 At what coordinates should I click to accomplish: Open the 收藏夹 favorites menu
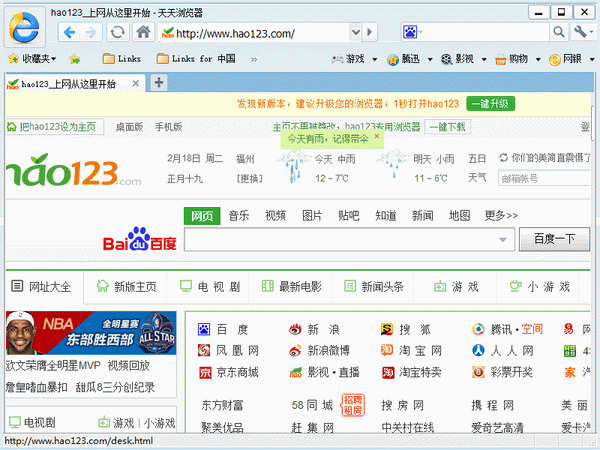tap(32, 59)
